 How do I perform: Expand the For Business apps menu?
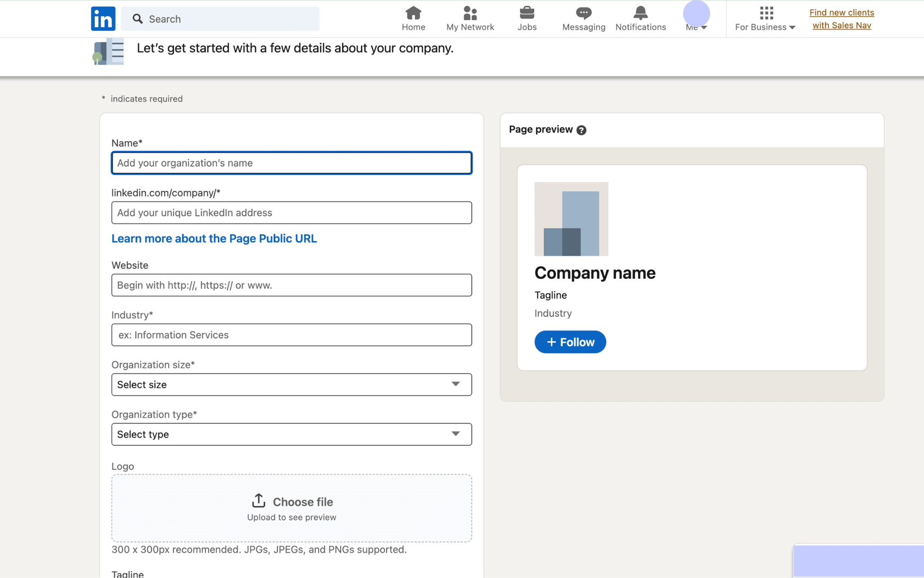tap(766, 19)
